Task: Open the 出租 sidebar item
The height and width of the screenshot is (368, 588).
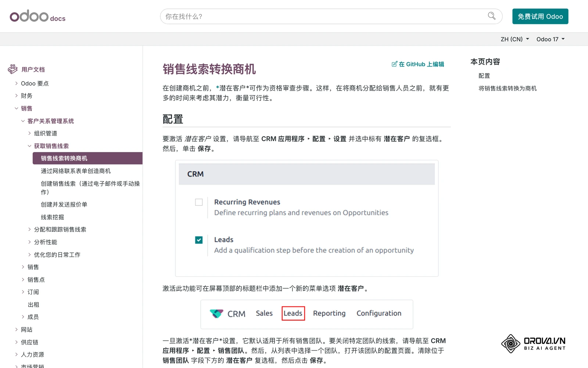Action: click(x=33, y=305)
